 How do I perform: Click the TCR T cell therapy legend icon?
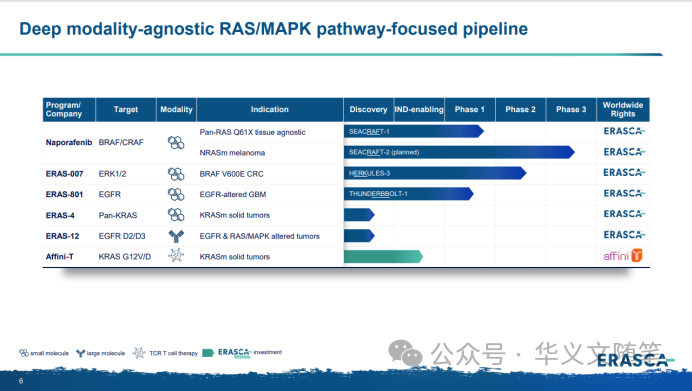click(x=139, y=353)
